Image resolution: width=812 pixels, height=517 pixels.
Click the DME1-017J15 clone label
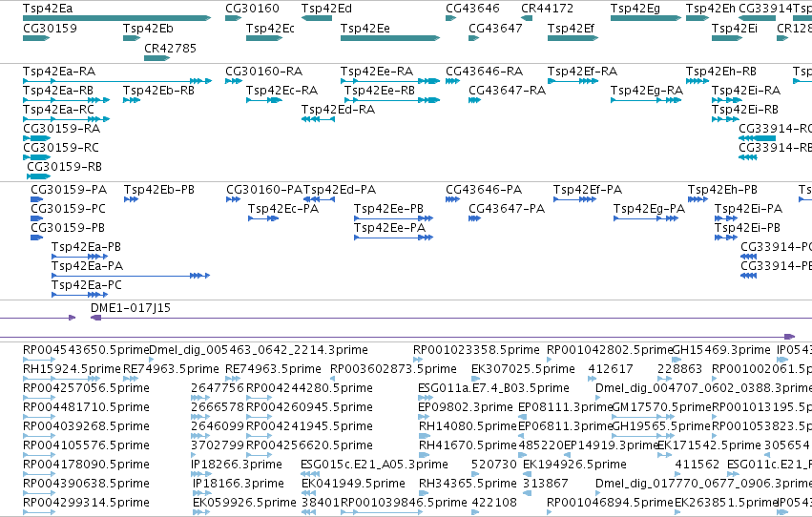131,308
